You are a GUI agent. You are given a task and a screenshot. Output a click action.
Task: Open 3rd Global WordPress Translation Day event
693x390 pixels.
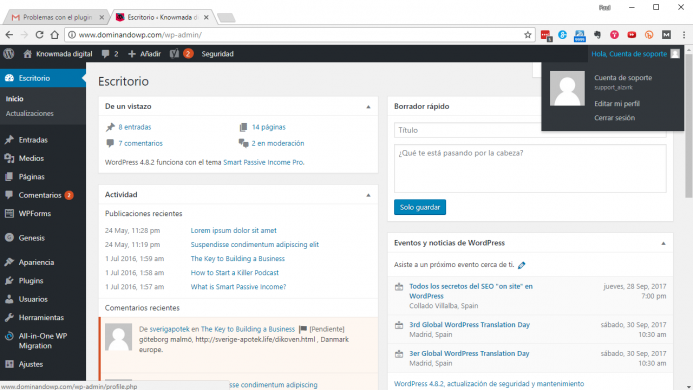(469, 325)
